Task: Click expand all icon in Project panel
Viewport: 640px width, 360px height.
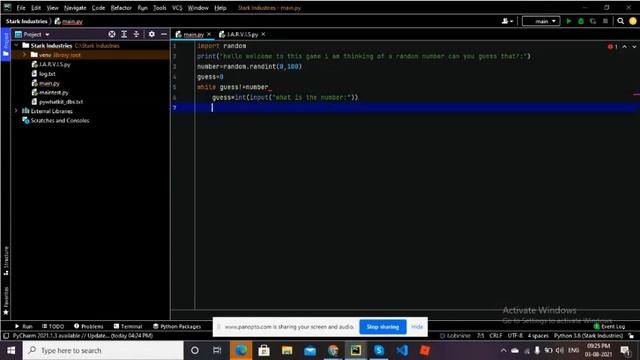Action: coord(124,34)
